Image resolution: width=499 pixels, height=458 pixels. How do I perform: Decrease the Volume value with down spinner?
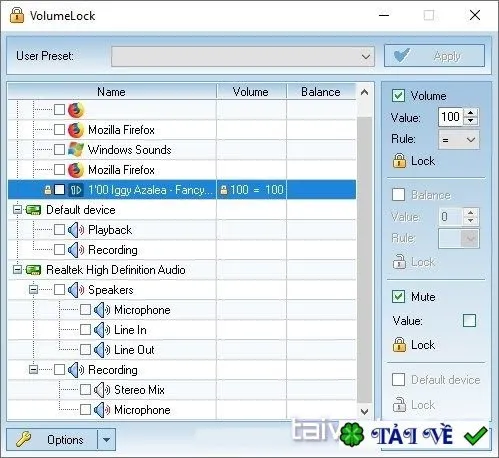[470, 121]
